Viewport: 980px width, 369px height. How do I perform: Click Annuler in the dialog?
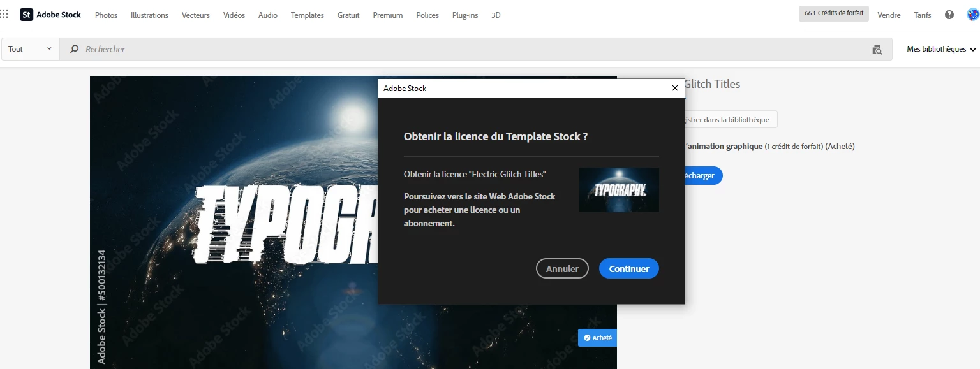562,268
